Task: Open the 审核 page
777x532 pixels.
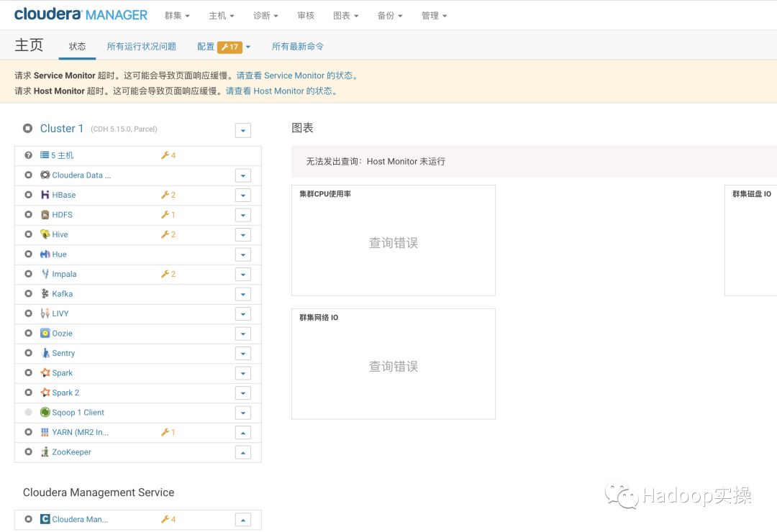Action: pyautogui.click(x=306, y=15)
